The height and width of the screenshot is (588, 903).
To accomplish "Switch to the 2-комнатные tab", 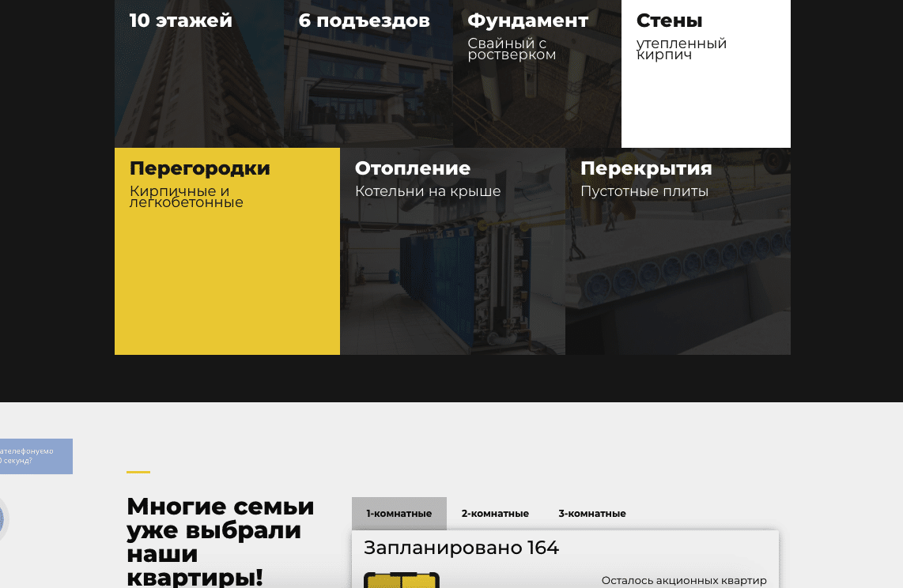I will pyautogui.click(x=495, y=514).
